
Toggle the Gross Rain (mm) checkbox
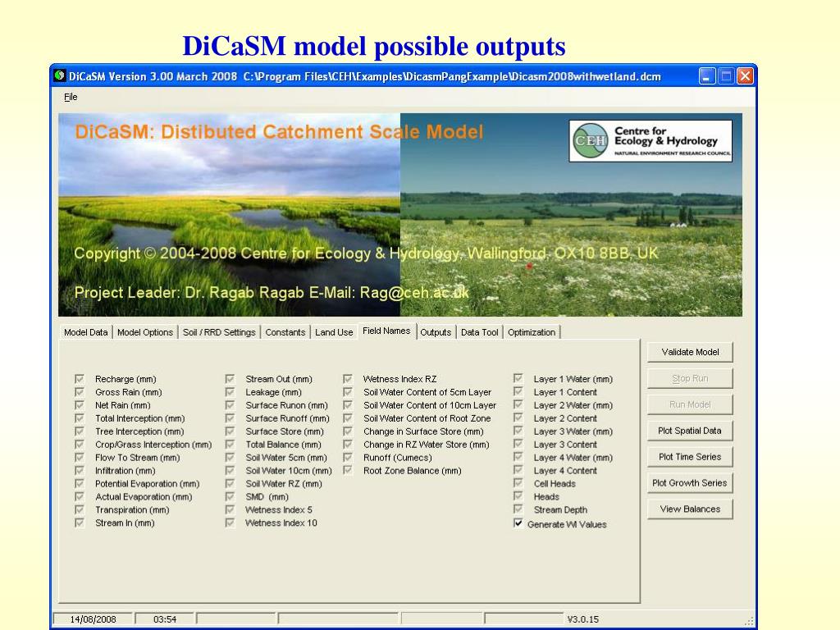click(80, 392)
